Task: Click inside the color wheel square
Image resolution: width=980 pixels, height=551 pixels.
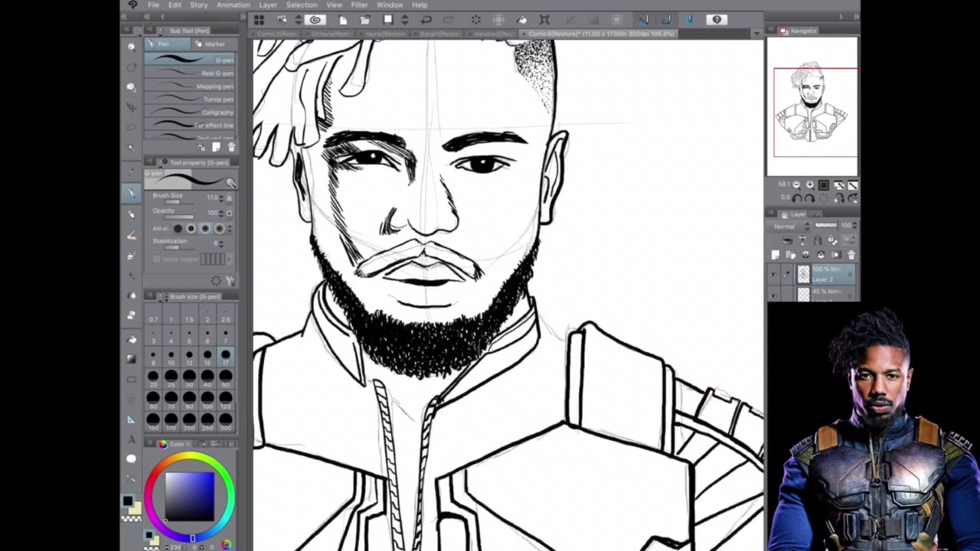Action: 190,497
